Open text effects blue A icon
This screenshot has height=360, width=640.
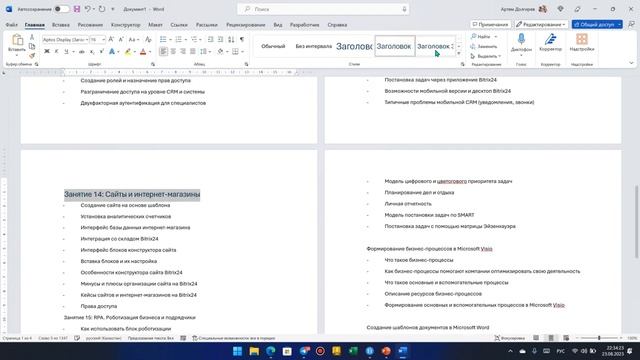[111, 52]
